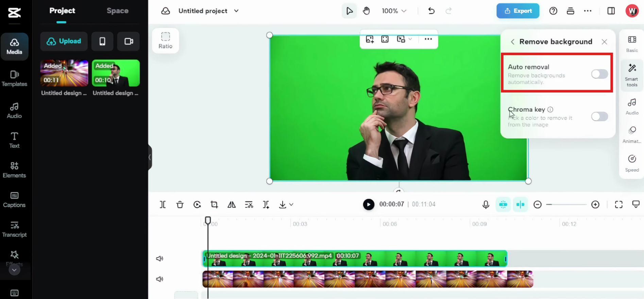Toggle timeline magnet snapping button
Image resolution: width=644 pixels, height=299 pixels.
tap(503, 204)
